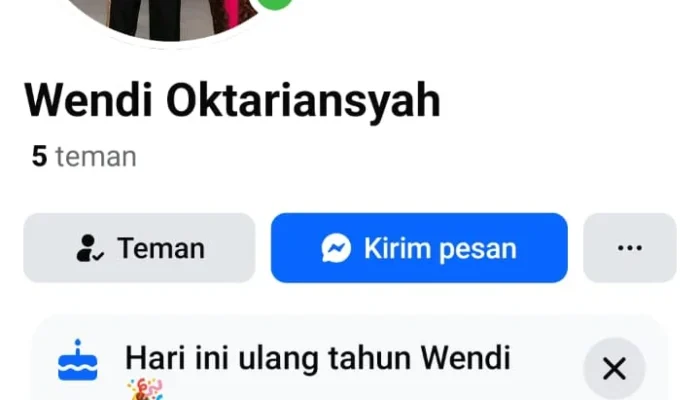Tap the word Wendi in birthday banner
Image resolution: width=700 pixels, height=400 pixels.
(466, 358)
